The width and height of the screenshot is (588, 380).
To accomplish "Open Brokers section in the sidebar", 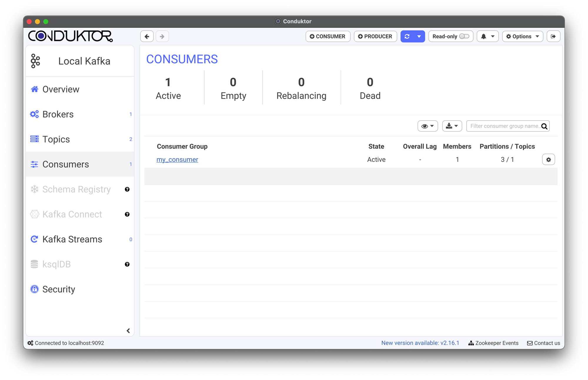I will (58, 114).
